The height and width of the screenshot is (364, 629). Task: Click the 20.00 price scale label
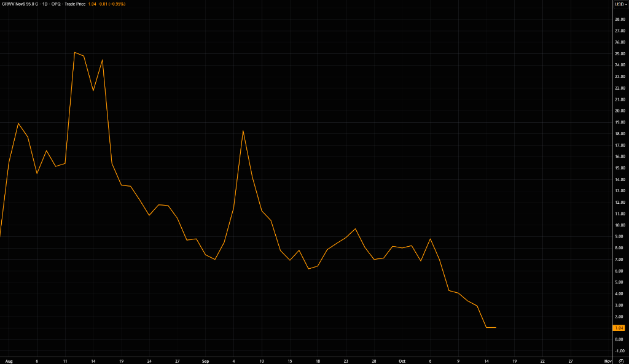[x=620, y=111]
